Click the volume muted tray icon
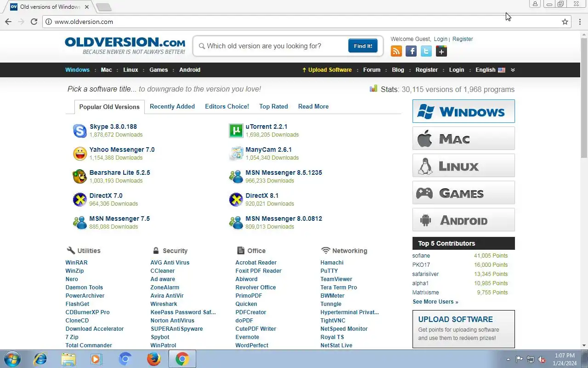 [x=542, y=359]
